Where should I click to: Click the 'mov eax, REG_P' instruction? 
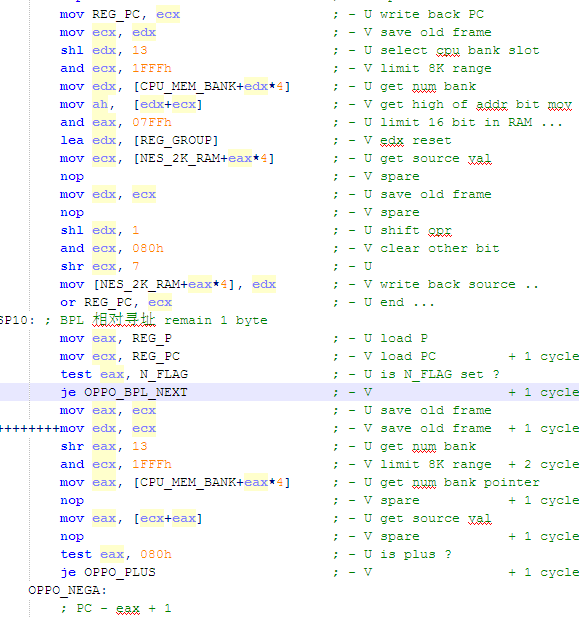[116, 339]
